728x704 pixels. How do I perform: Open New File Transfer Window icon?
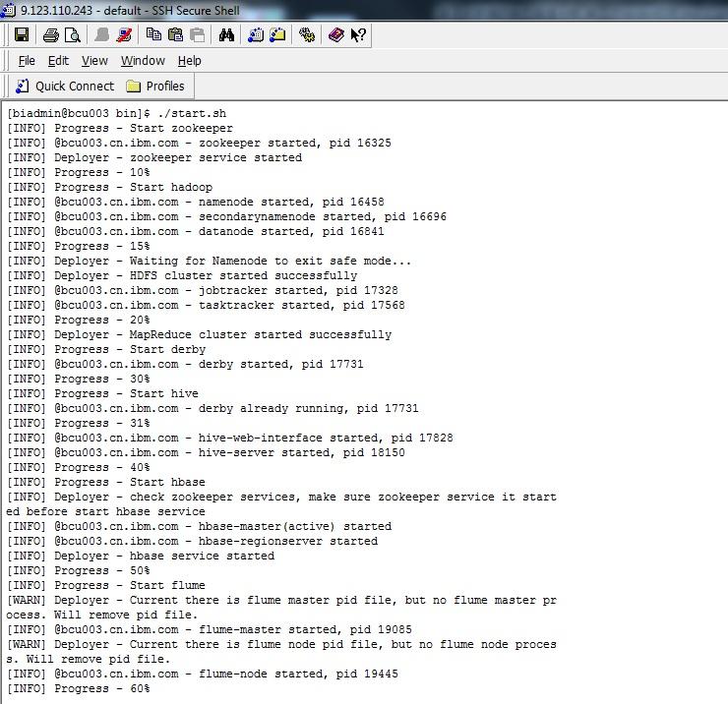point(277,34)
